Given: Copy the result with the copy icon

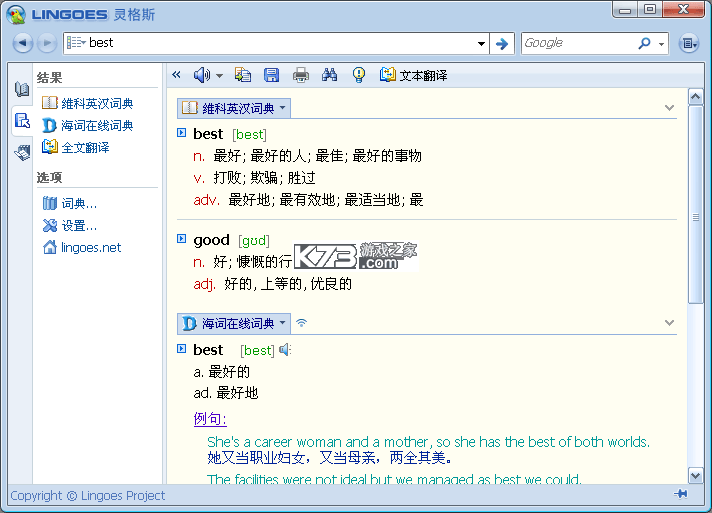Looking at the screenshot, I should 243,75.
